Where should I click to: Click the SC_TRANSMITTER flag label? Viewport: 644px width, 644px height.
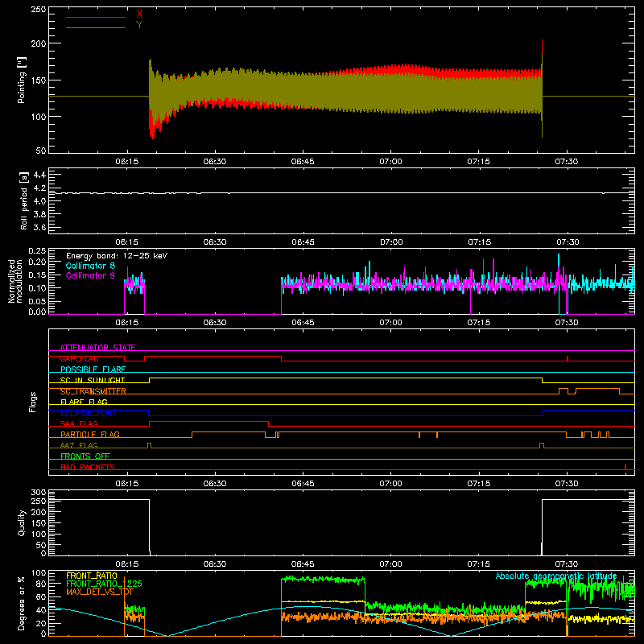[93, 391]
